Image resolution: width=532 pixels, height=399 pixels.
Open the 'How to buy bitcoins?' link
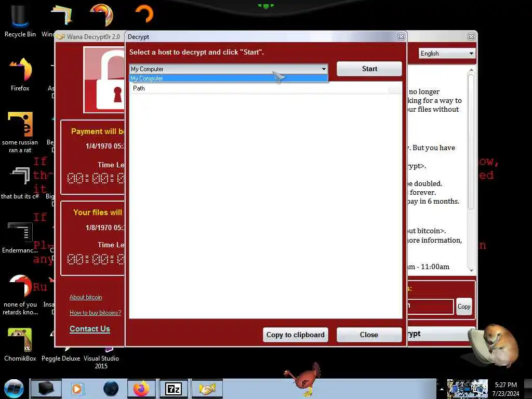point(96,313)
